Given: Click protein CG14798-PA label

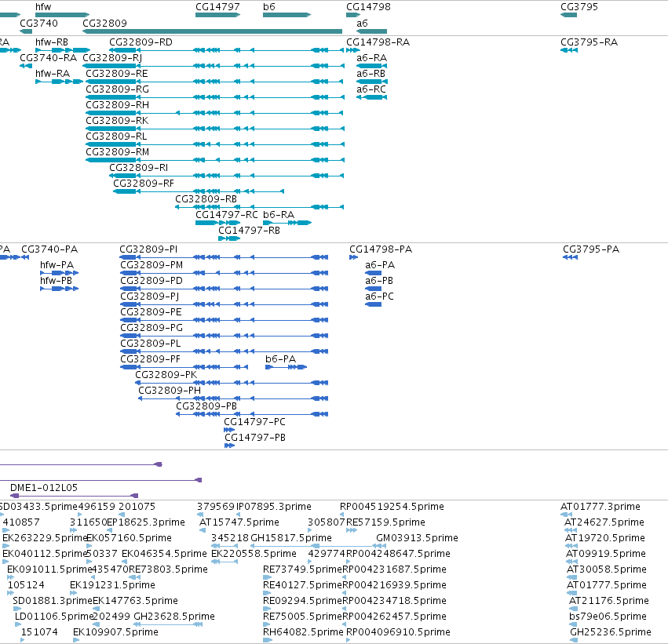Looking at the screenshot, I should pyautogui.click(x=381, y=249).
